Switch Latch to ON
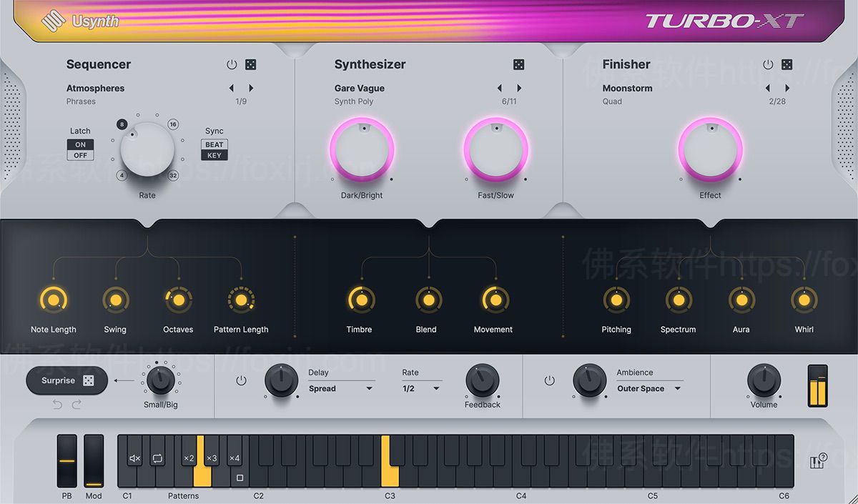 pyautogui.click(x=80, y=145)
